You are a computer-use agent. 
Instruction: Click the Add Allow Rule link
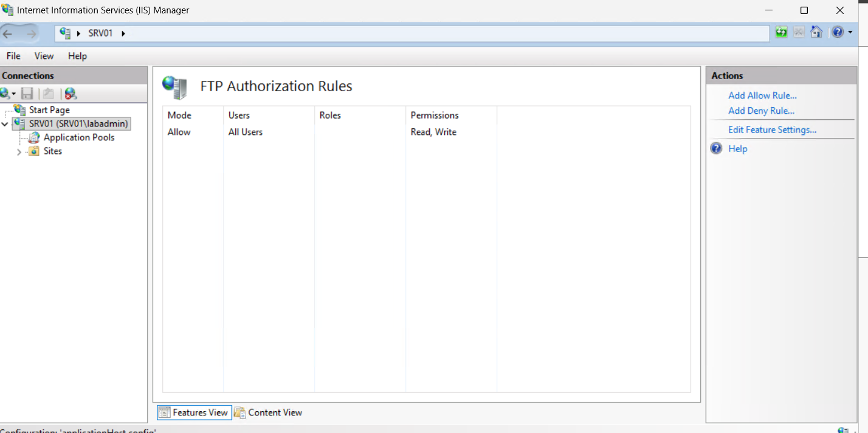(x=762, y=95)
